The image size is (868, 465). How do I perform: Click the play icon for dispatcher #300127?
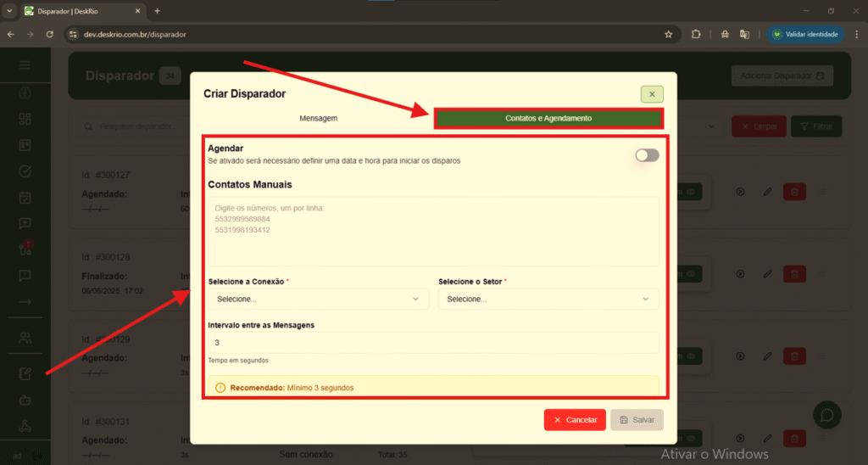click(740, 193)
